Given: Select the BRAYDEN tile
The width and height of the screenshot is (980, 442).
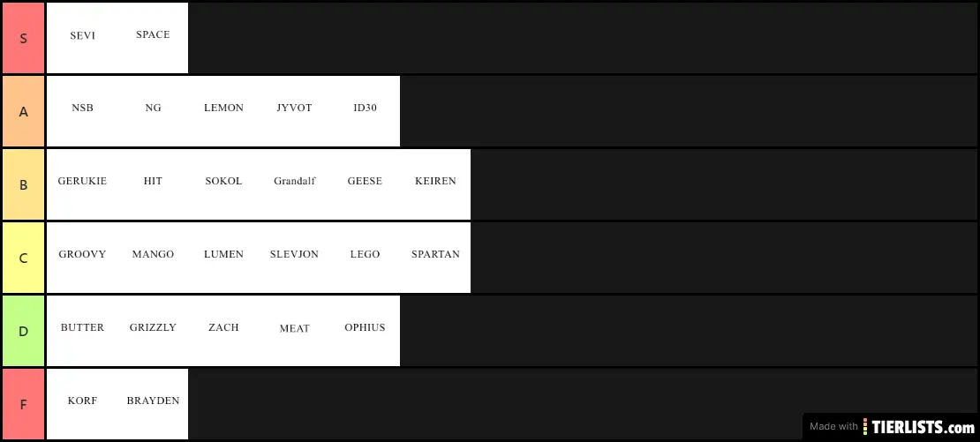Looking at the screenshot, I should [x=153, y=404].
